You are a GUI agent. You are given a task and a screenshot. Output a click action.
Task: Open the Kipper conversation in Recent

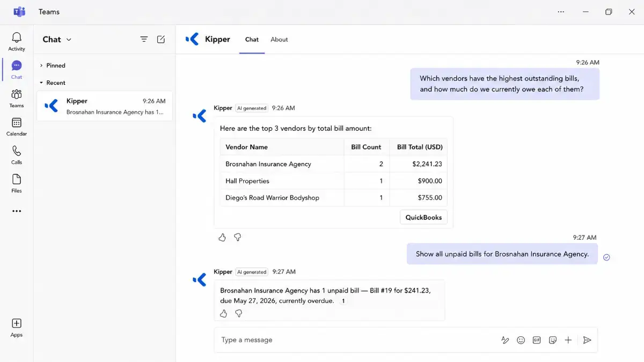(x=105, y=106)
